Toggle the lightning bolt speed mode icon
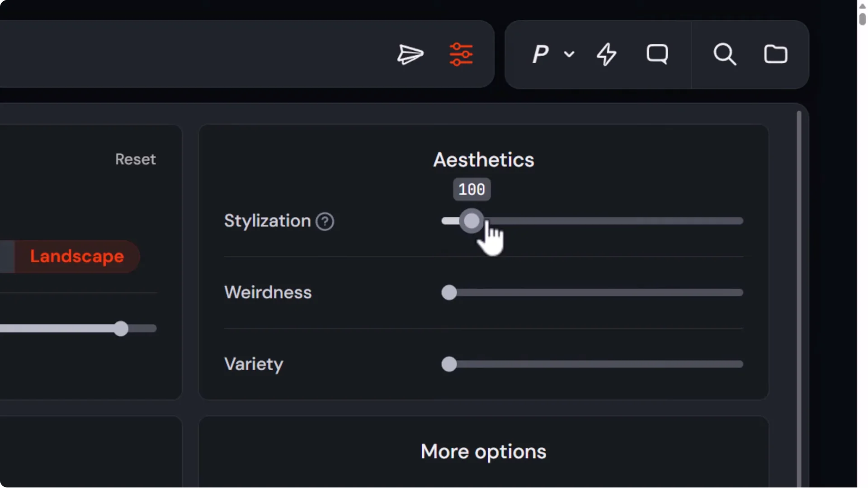 [606, 55]
